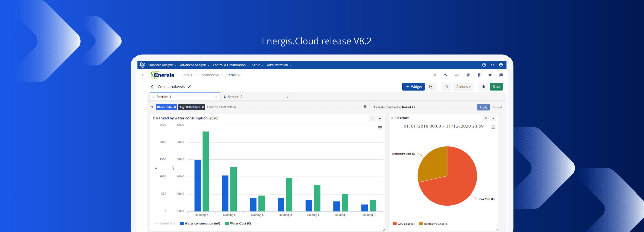
Task: Open the dashboards grid toolbar icon
Action: (468, 75)
